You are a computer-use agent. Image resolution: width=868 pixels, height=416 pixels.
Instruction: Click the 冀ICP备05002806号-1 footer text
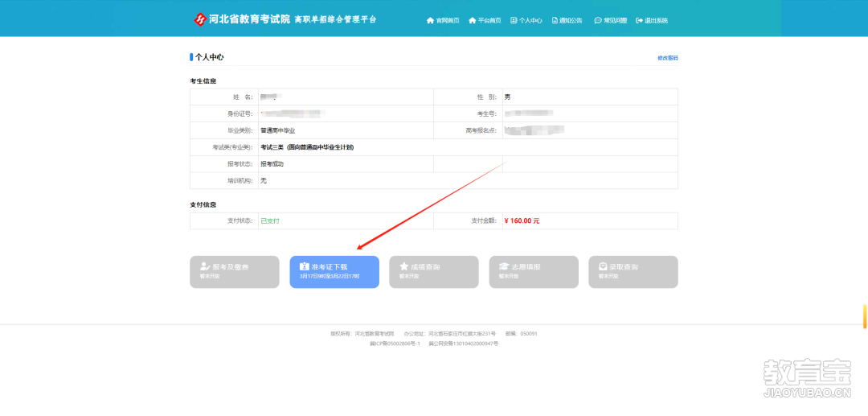pyautogui.click(x=395, y=344)
